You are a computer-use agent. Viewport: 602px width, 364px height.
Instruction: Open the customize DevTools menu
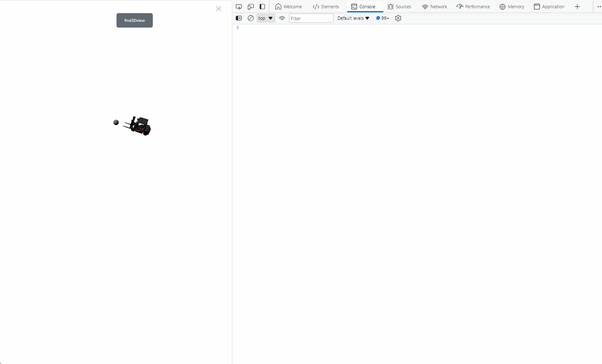[599, 7]
